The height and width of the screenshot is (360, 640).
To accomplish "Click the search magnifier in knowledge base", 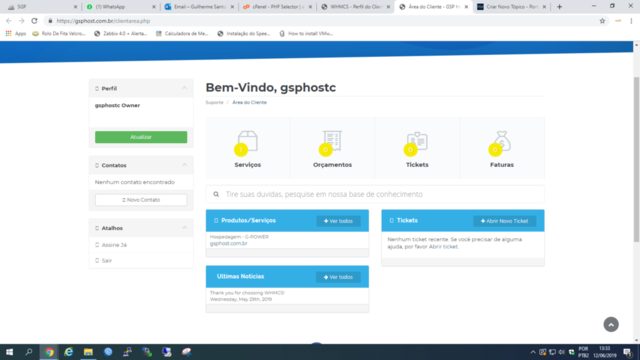I will (216, 194).
